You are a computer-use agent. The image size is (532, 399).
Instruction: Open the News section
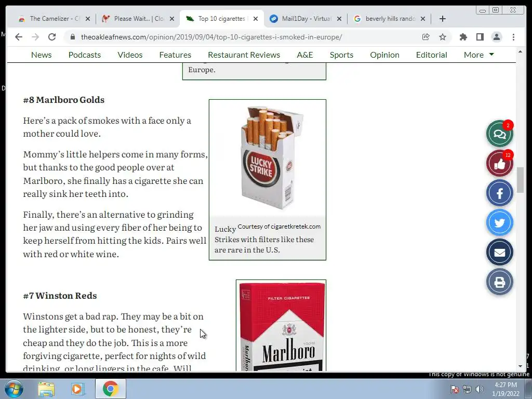42,55
